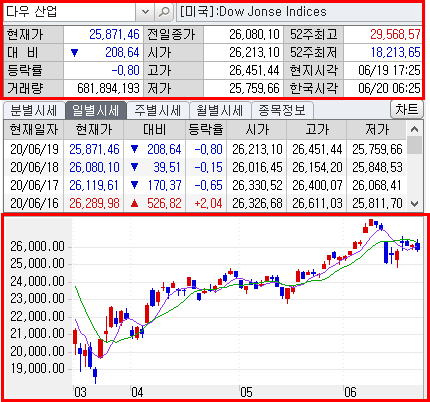
Task: Click the 06 month marker on chart axis
Action: [350, 392]
